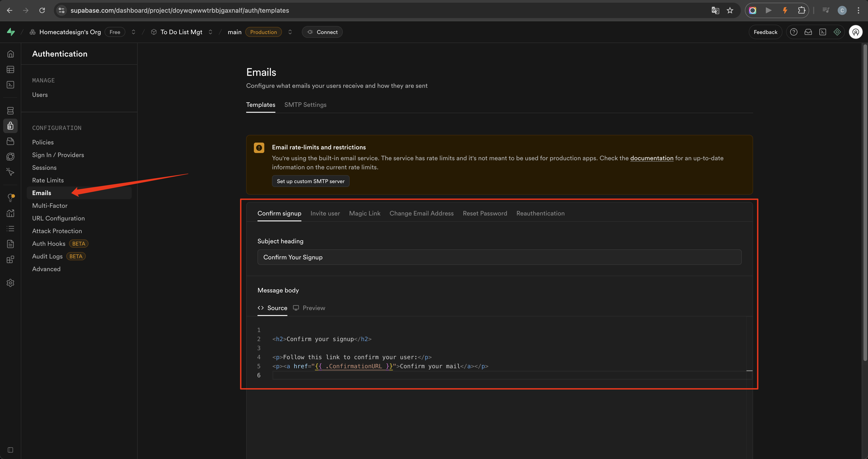The image size is (868, 459).
Task: Open Policies in Configuration menu
Action: coord(43,142)
